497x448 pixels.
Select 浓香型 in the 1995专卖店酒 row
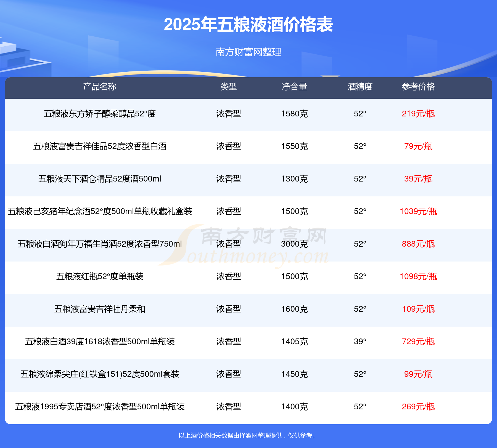tap(229, 407)
